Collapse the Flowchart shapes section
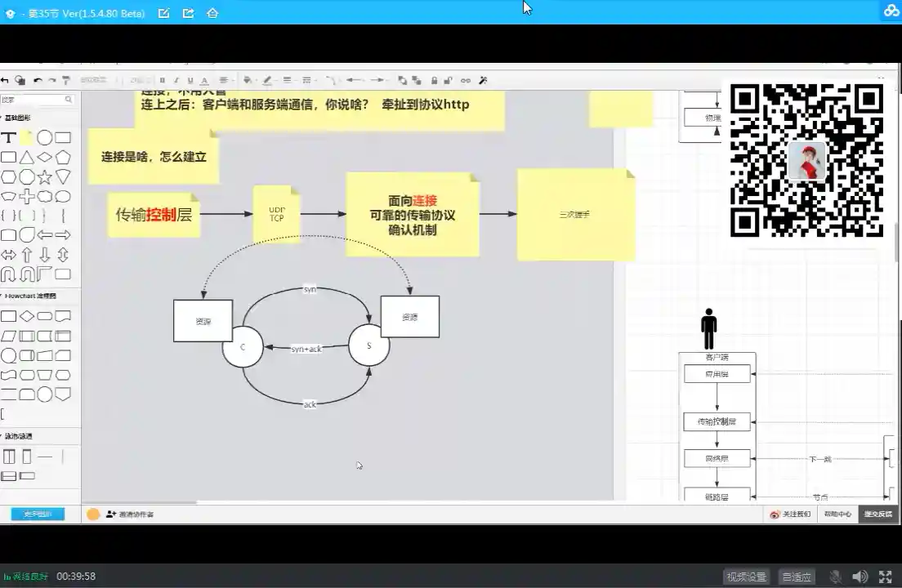The height and width of the screenshot is (588, 902). click(30, 296)
